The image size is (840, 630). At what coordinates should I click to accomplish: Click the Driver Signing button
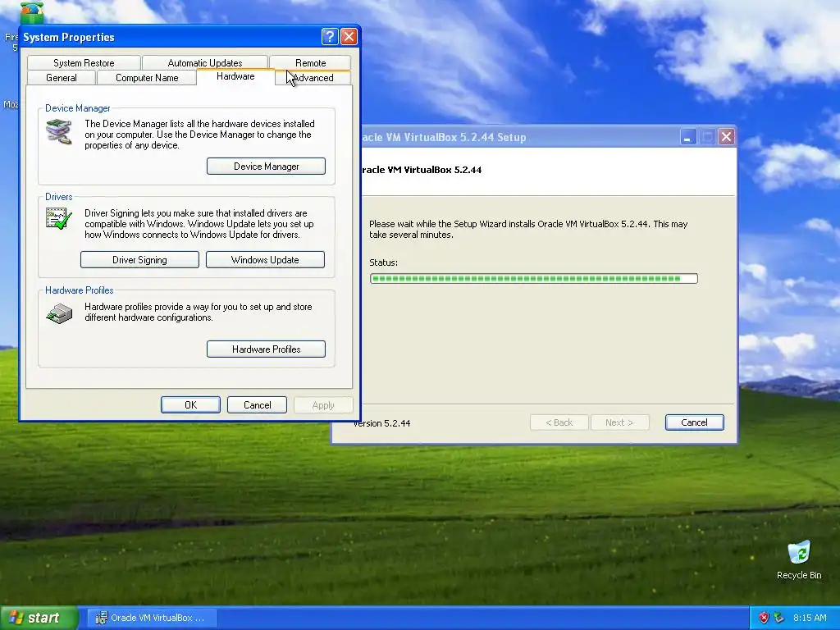[139, 260]
